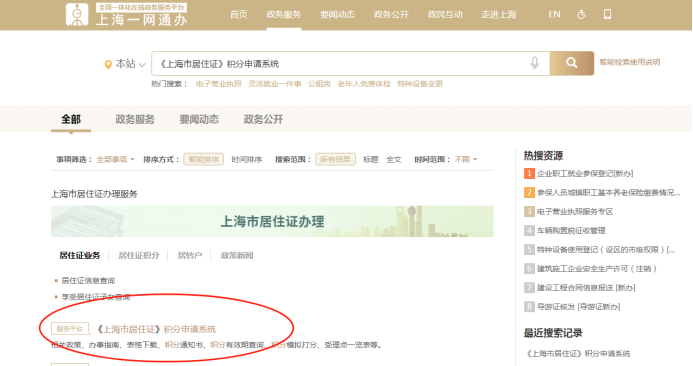Click the 上海市居住证办理 banner image
693x366 pixels.
[x=272, y=221]
